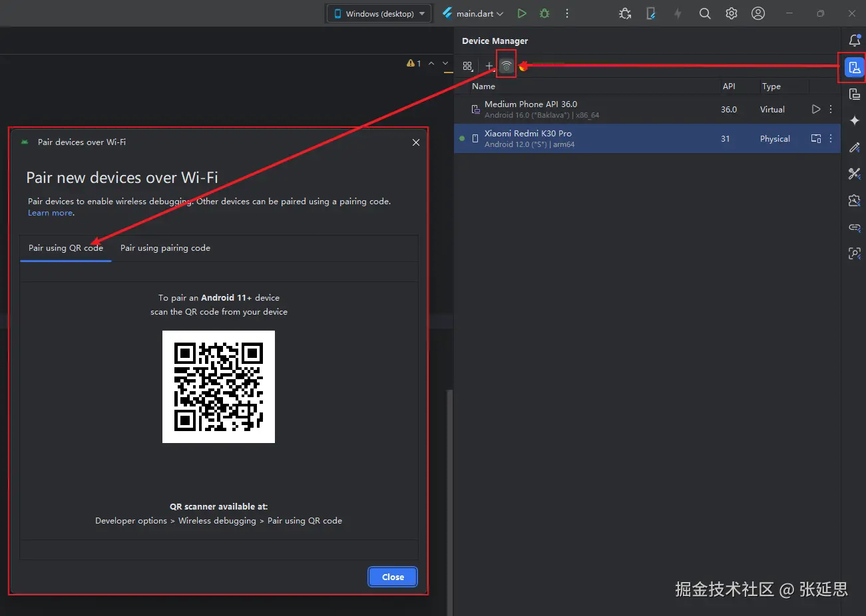Open the Flutter tools wrench icon in the sidebar
Image resolution: width=866 pixels, height=616 pixels.
pos(855,174)
